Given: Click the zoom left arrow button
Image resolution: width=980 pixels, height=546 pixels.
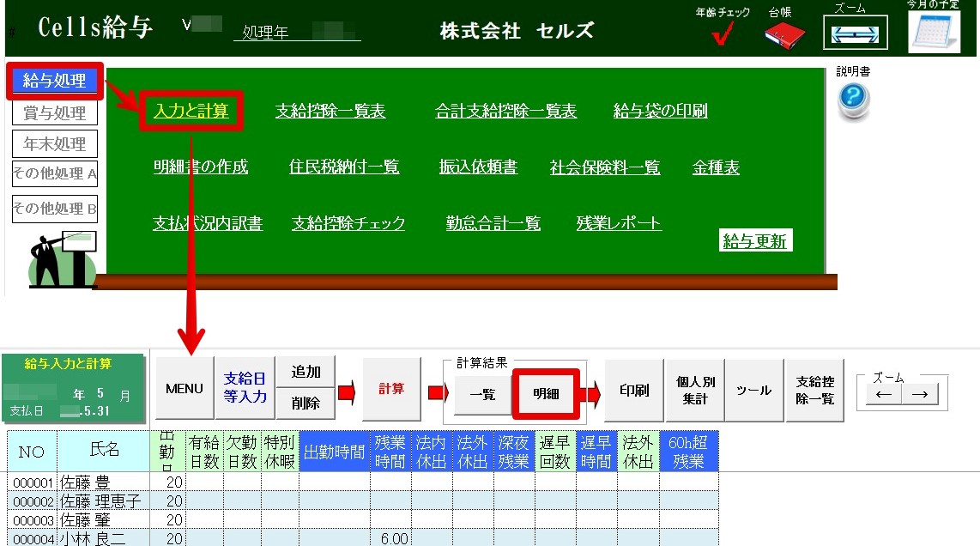Looking at the screenshot, I should (882, 395).
